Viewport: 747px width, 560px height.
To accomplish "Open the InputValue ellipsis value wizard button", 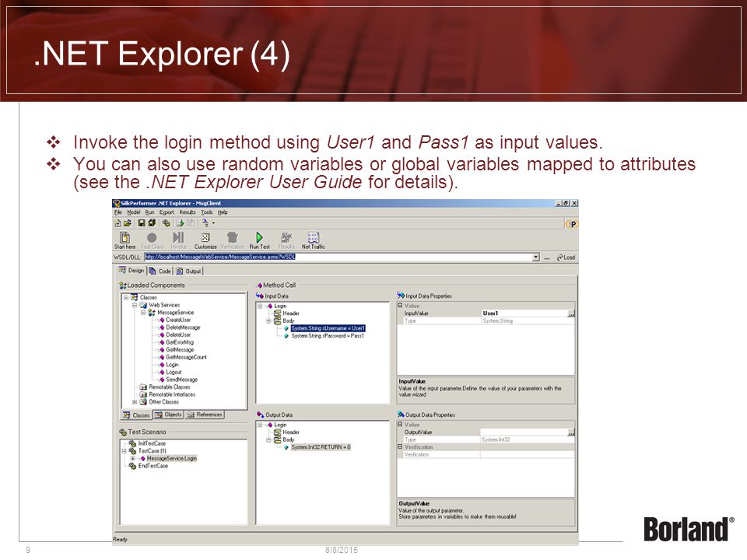I will (x=571, y=313).
